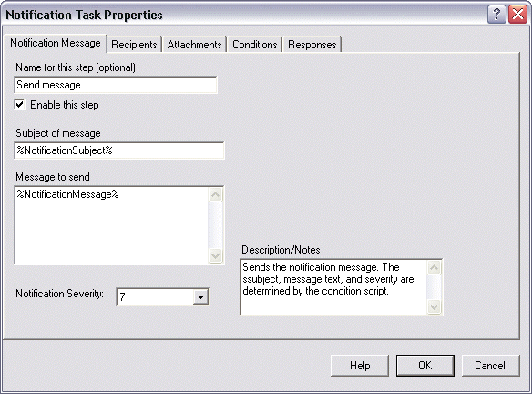Click the OK button

tap(425, 366)
